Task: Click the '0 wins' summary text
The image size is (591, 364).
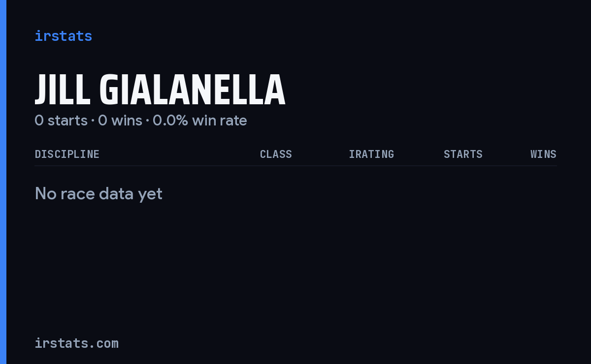Action: (x=120, y=121)
